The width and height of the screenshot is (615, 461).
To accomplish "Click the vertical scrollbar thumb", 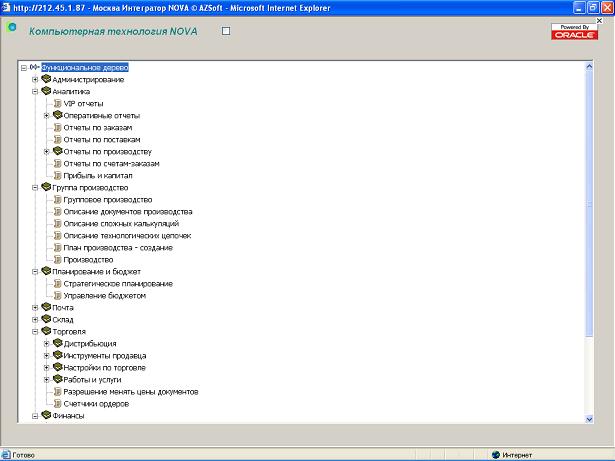I will 589,203.
